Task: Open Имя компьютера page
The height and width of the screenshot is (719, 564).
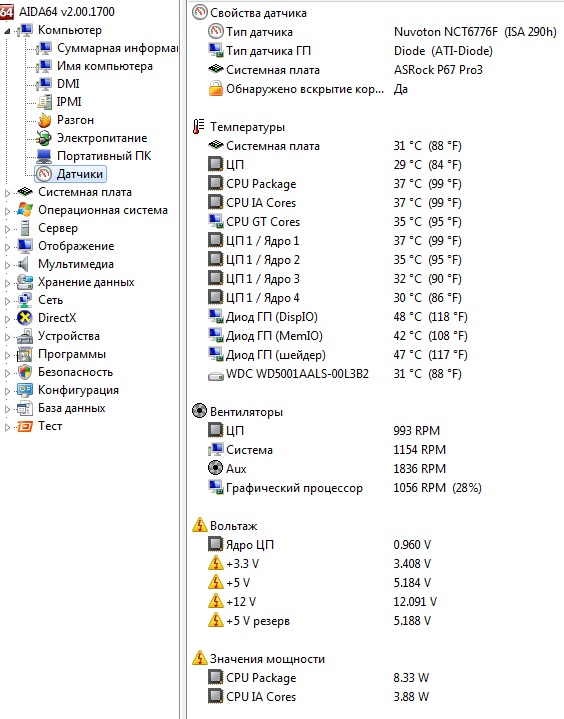Action: (x=105, y=66)
